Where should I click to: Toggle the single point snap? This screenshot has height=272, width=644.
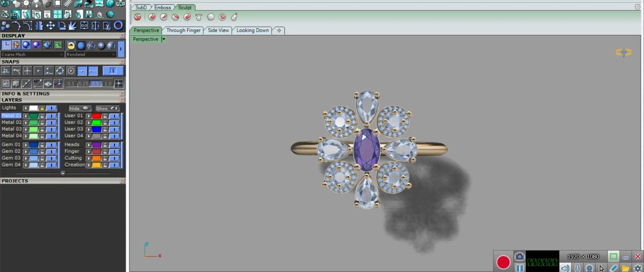tap(38, 71)
